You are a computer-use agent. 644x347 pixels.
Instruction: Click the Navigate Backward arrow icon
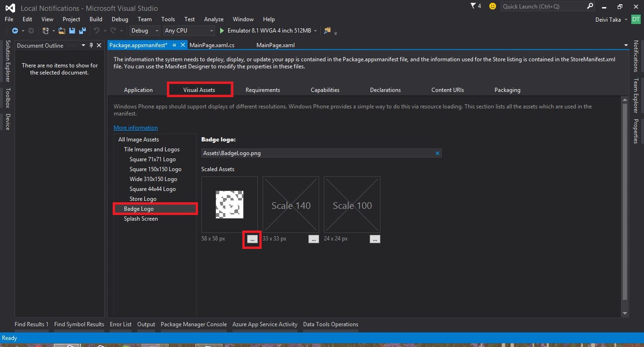point(15,31)
